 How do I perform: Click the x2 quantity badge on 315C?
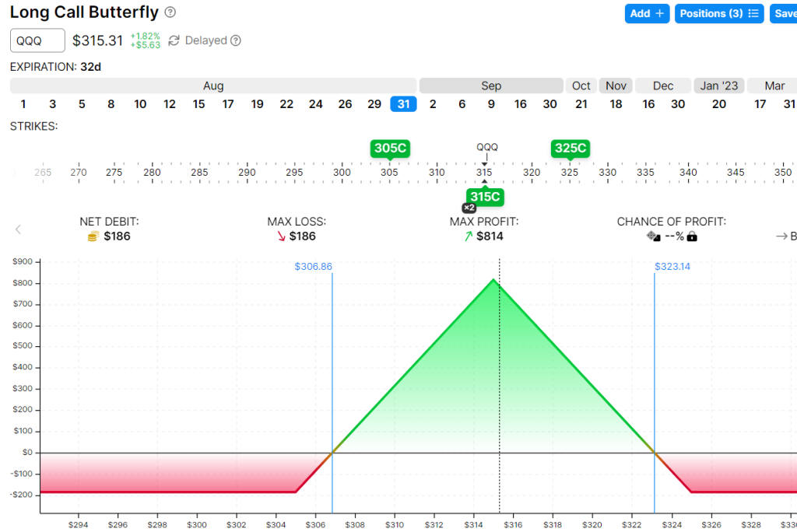tap(469, 208)
